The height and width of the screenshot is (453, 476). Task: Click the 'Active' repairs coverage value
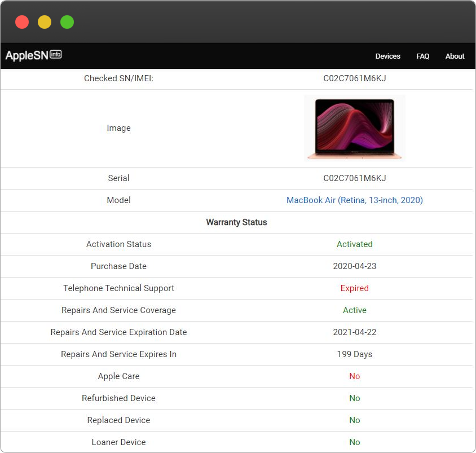(x=355, y=310)
